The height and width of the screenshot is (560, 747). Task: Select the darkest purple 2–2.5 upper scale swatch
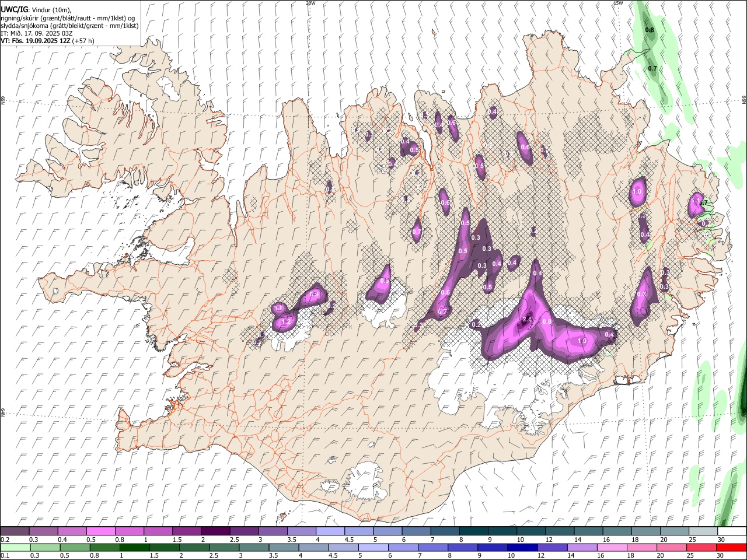coord(215,531)
